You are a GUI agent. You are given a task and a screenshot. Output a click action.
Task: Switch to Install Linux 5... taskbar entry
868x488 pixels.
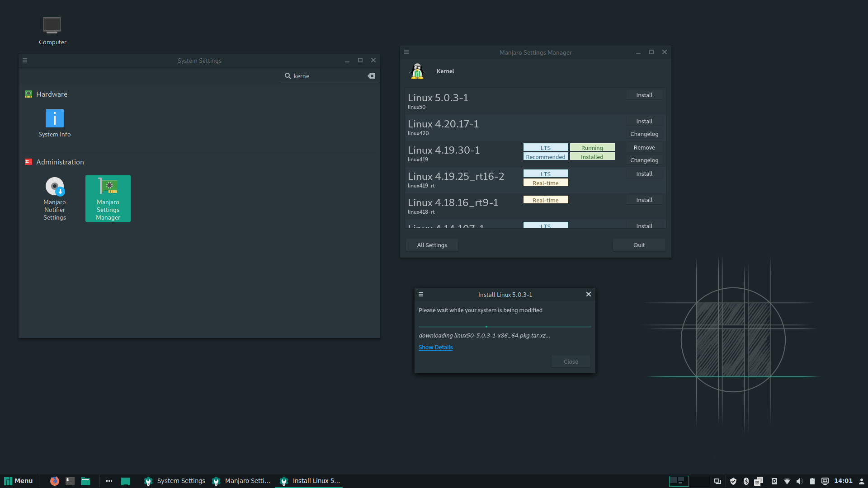[x=309, y=481]
